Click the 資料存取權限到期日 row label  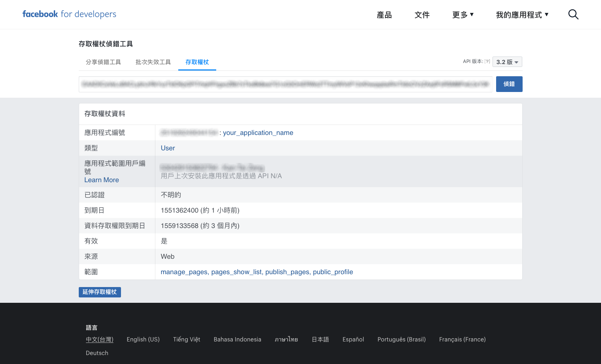click(x=115, y=226)
